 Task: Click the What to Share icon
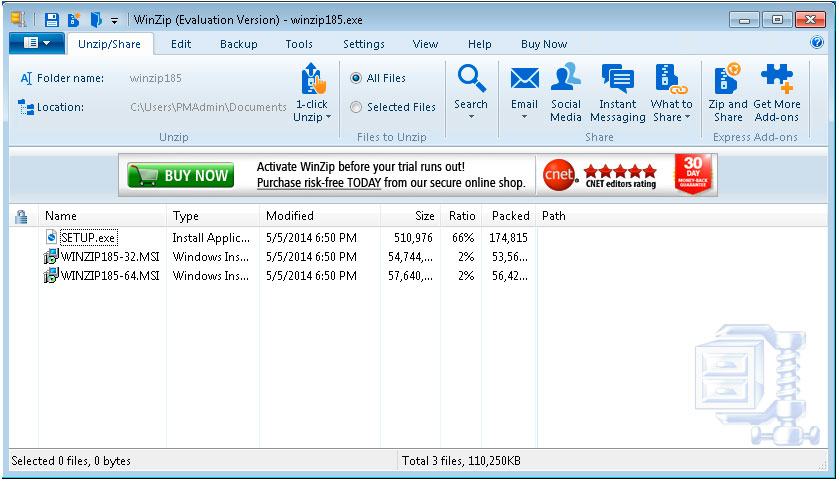pyautogui.click(x=670, y=79)
